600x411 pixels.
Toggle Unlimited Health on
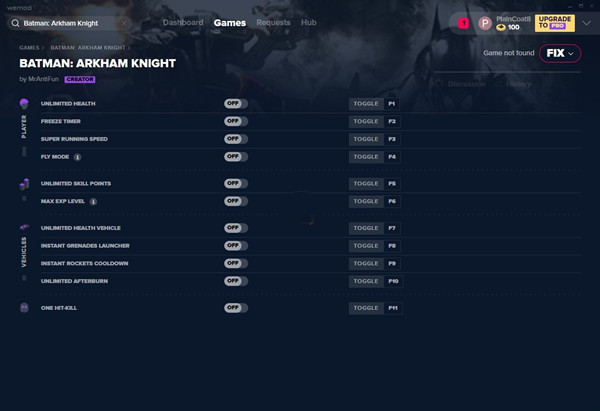[236, 104]
